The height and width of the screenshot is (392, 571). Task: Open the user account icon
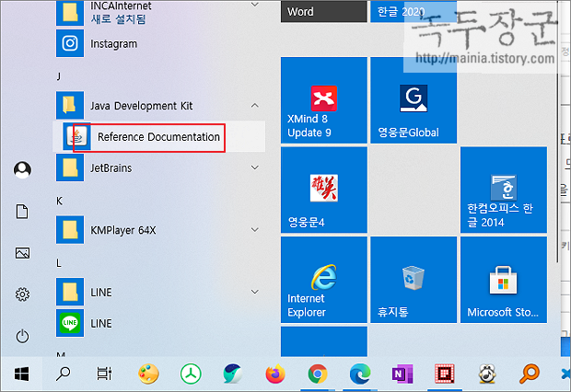click(x=22, y=169)
